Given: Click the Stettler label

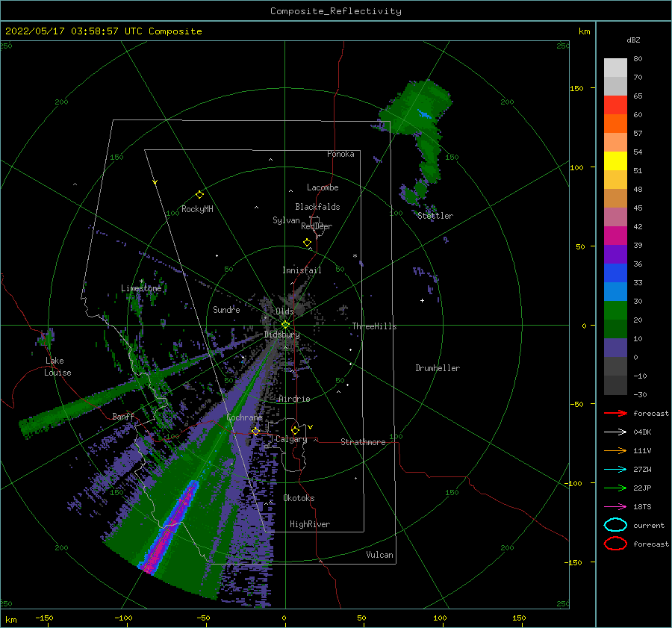Looking at the screenshot, I should 435,216.
